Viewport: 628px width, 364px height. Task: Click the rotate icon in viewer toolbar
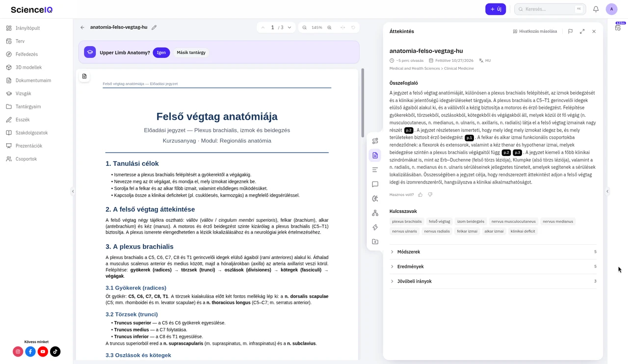point(353,27)
